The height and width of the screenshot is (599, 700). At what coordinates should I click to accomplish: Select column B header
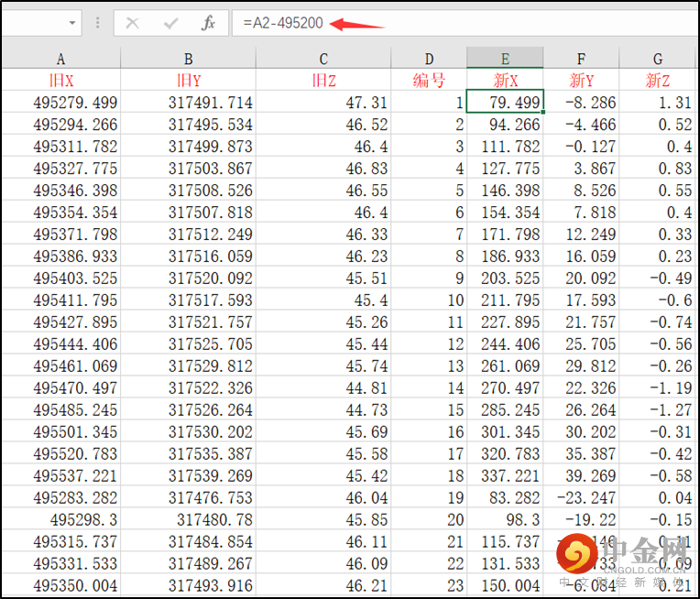tap(188, 59)
